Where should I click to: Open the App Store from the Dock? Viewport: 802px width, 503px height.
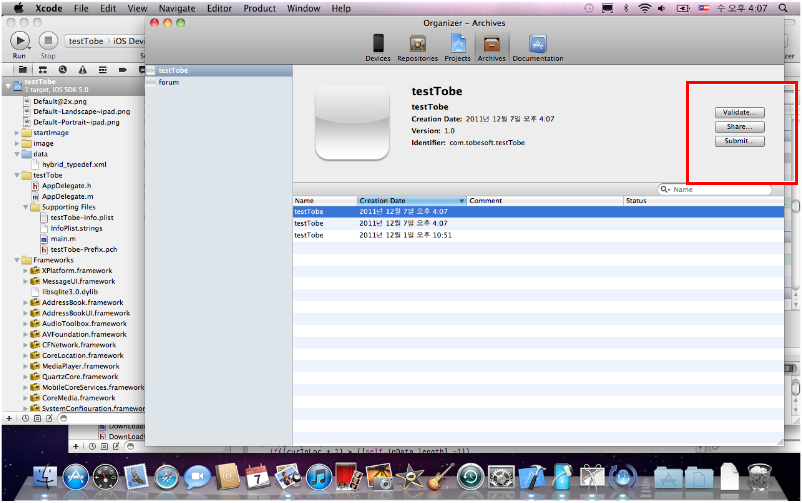(76, 477)
